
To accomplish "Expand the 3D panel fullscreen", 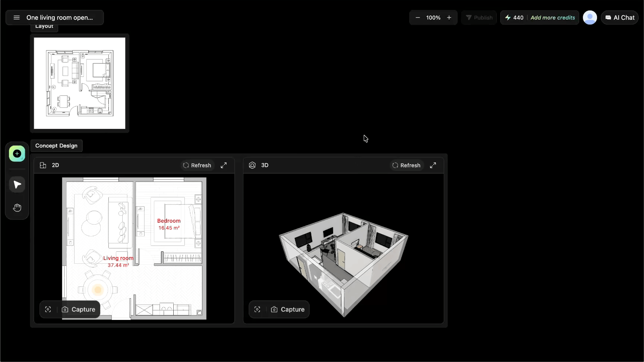I will pyautogui.click(x=433, y=165).
